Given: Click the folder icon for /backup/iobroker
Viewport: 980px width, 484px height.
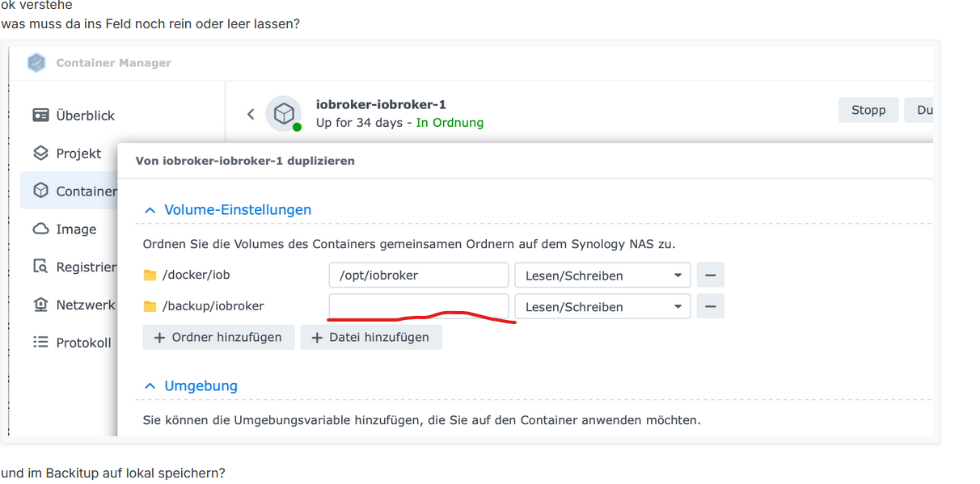Looking at the screenshot, I should 150,307.
